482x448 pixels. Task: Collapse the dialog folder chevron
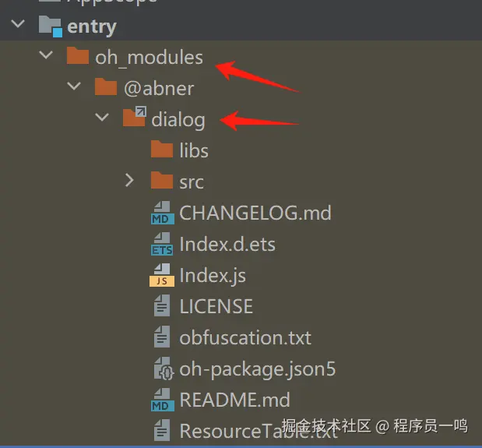[x=102, y=117]
